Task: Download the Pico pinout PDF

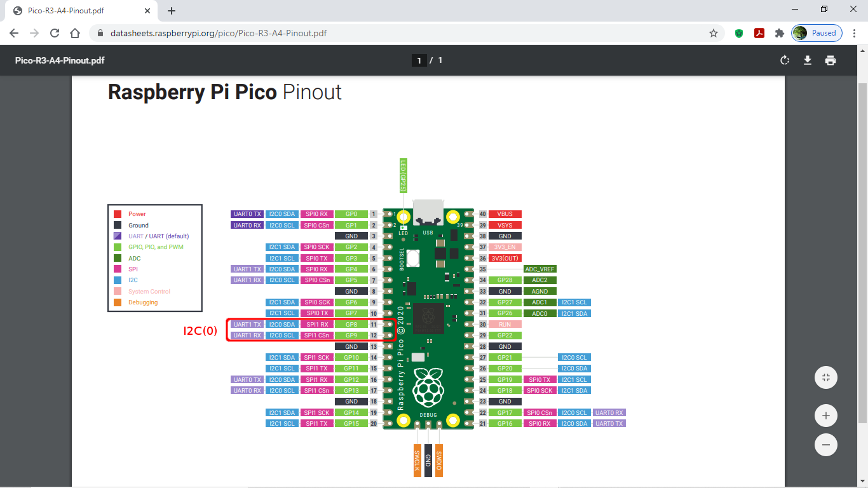Action: click(x=808, y=60)
